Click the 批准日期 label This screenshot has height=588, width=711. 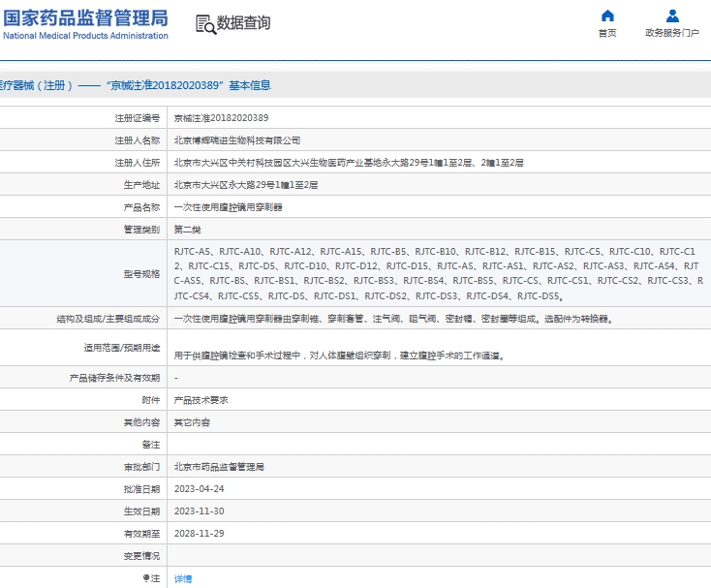[x=142, y=489]
